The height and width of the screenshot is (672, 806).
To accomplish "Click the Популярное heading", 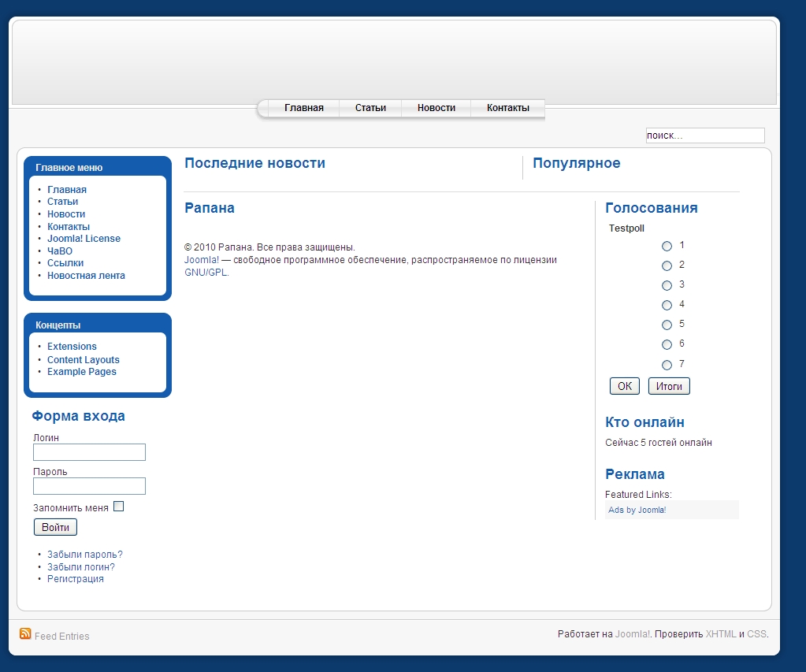I will click(576, 164).
